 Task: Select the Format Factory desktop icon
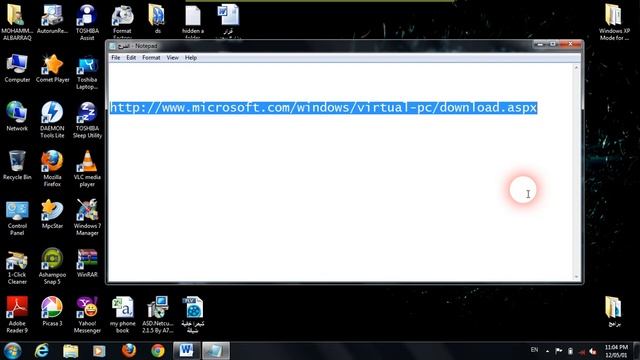point(122,21)
